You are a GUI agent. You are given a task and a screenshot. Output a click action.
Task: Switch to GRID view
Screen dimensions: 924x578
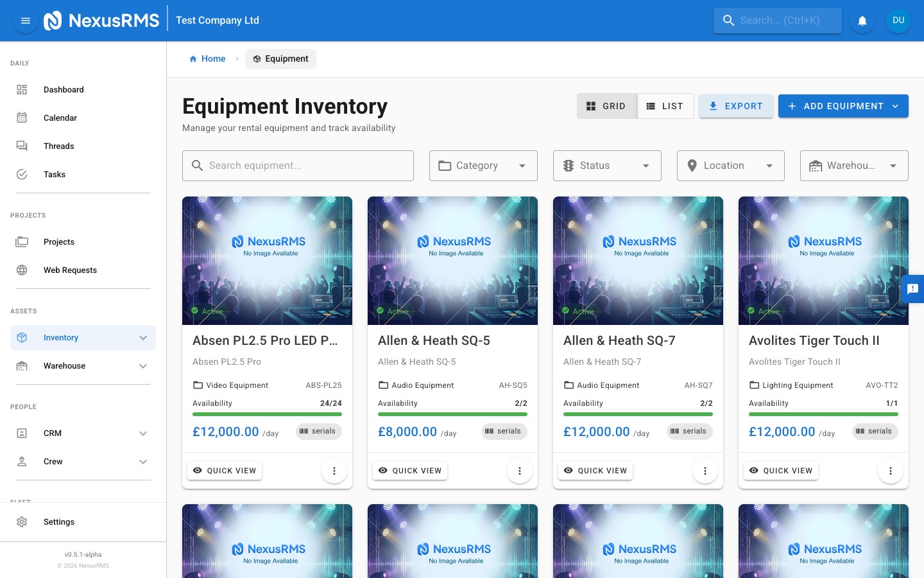pyautogui.click(x=606, y=106)
